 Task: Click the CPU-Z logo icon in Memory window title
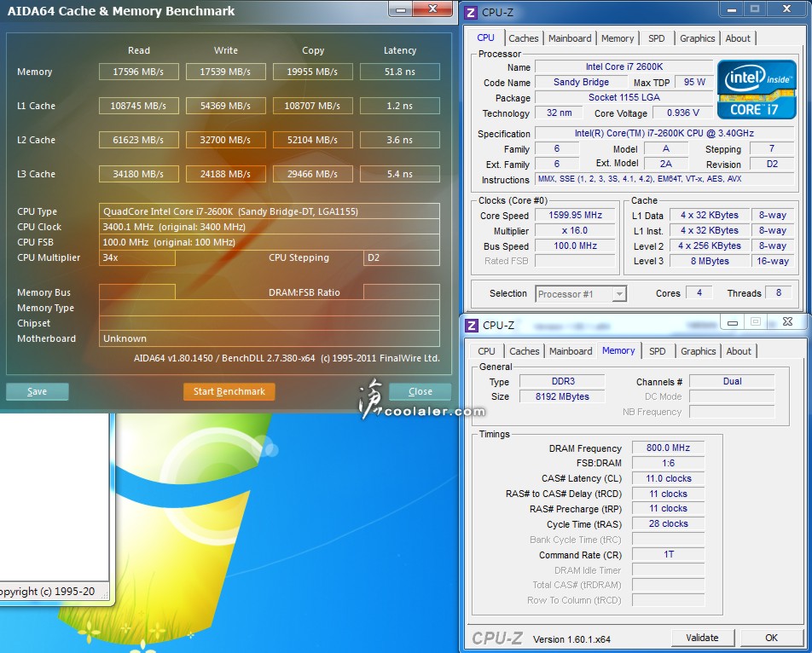(472, 325)
